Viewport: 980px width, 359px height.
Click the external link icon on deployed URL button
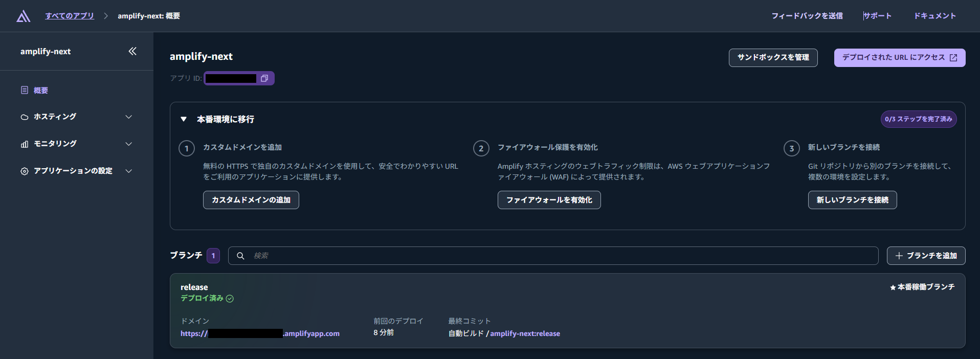[x=953, y=58]
